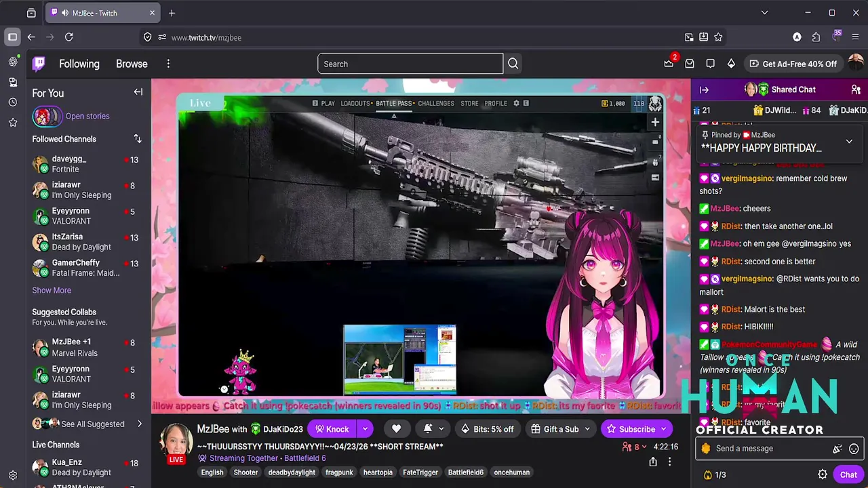The height and width of the screenshot is (488, 868).
Task: Expand the Gift a Sub dropdown
Action: pyautogui.click(x=587, y=429)
